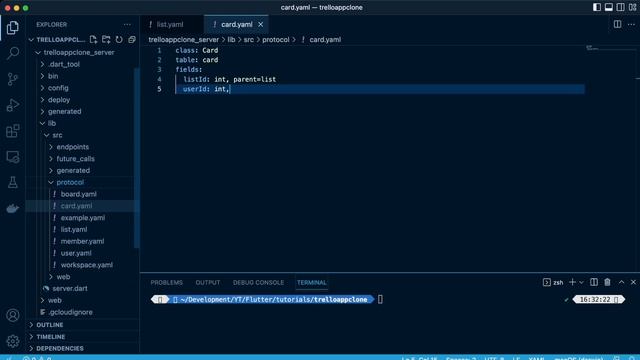Switch to the Problems panel tab
The image size is (640, 360).
[167, 282]
